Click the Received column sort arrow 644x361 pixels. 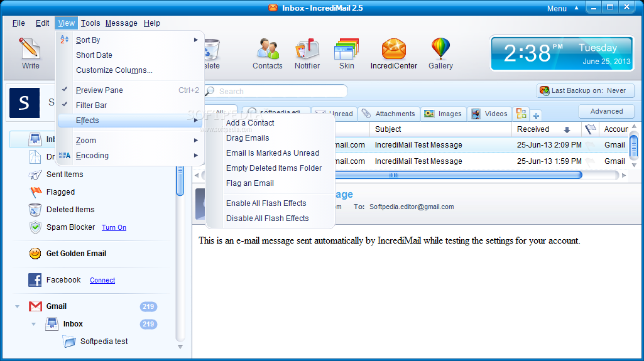tap(567, 129)
